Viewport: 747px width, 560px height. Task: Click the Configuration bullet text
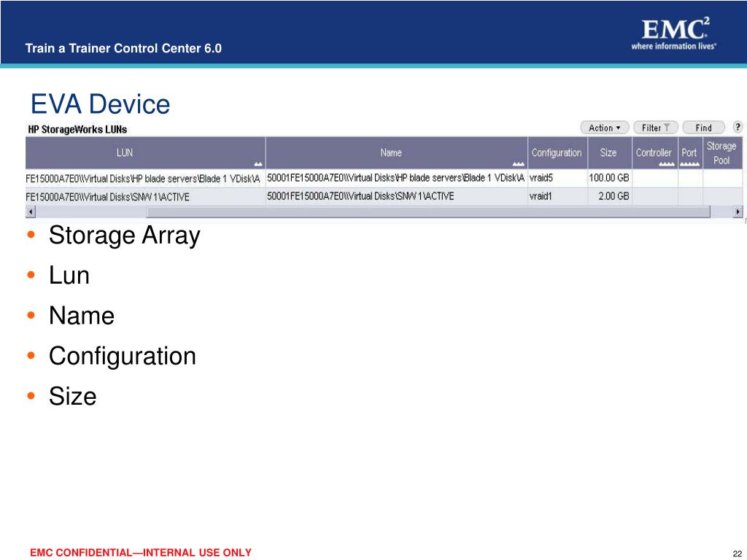[123, 357]
